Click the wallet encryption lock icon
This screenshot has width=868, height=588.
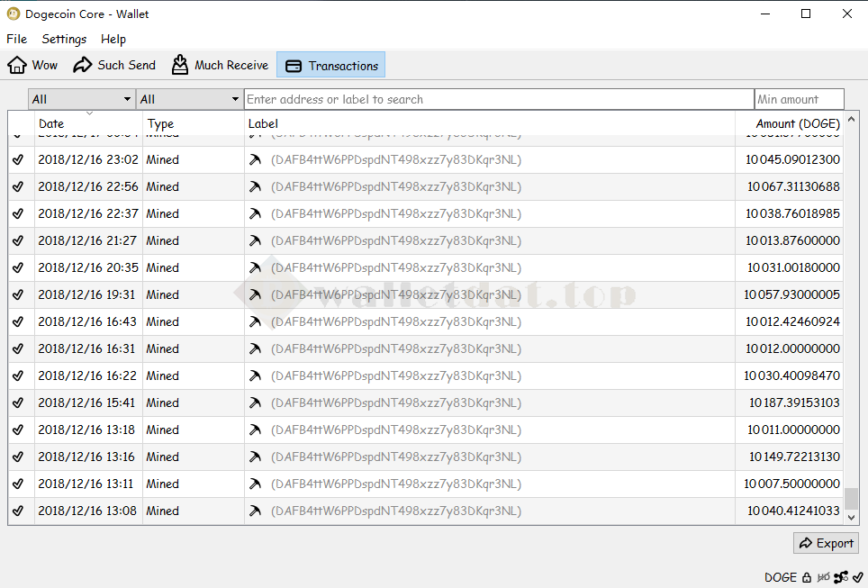[x=807, y=577]
